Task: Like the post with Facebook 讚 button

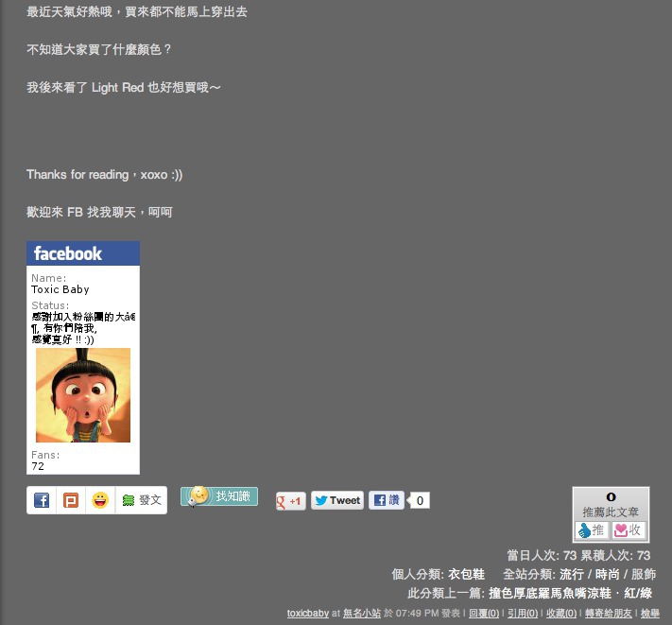Action: pos(387,500)
